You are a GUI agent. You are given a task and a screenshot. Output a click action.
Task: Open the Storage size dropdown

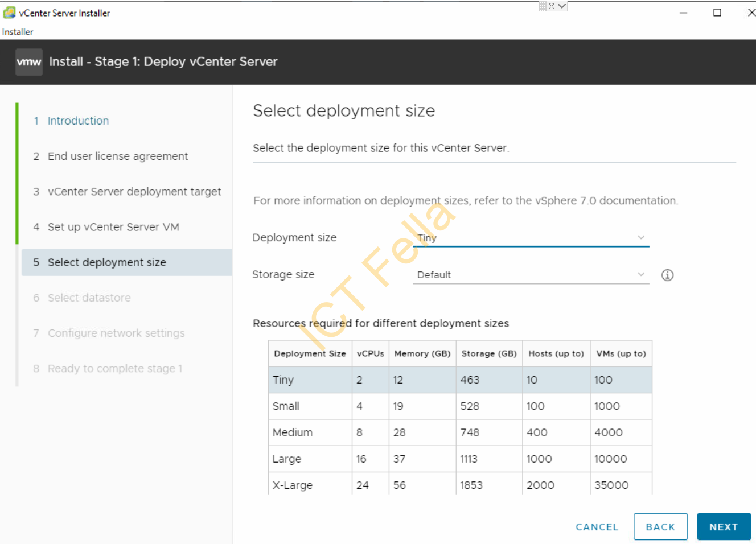tap(531, 275)
